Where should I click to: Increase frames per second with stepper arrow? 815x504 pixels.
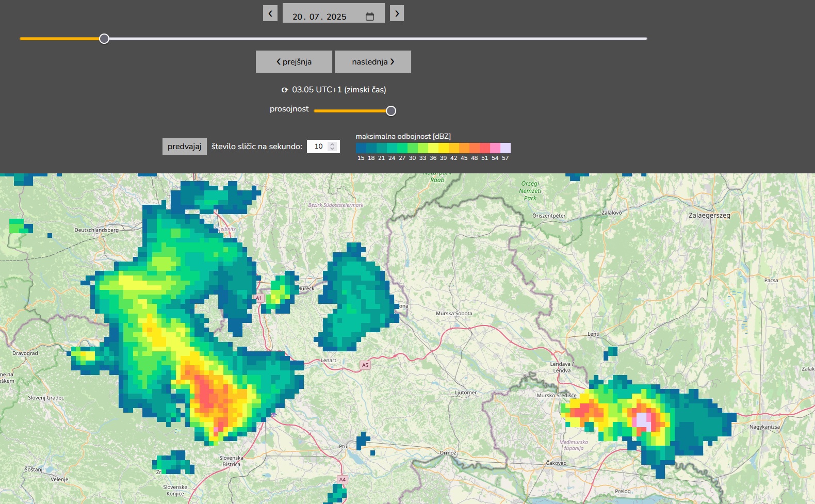point(332,144)
